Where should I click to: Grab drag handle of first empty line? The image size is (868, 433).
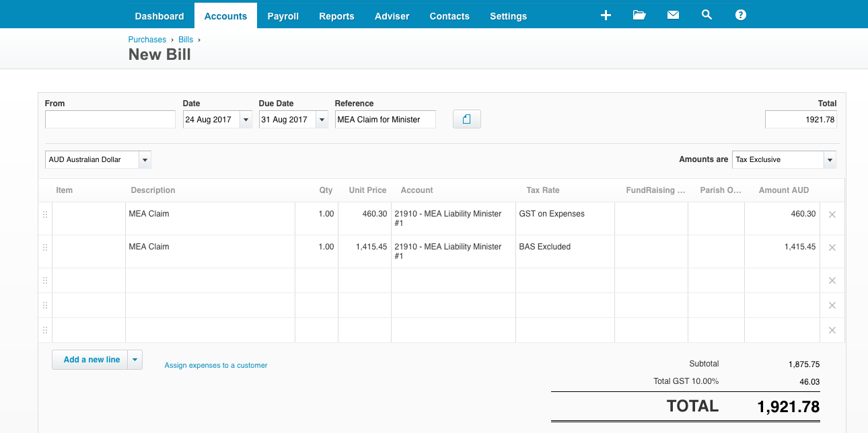(x=45, y=280)
